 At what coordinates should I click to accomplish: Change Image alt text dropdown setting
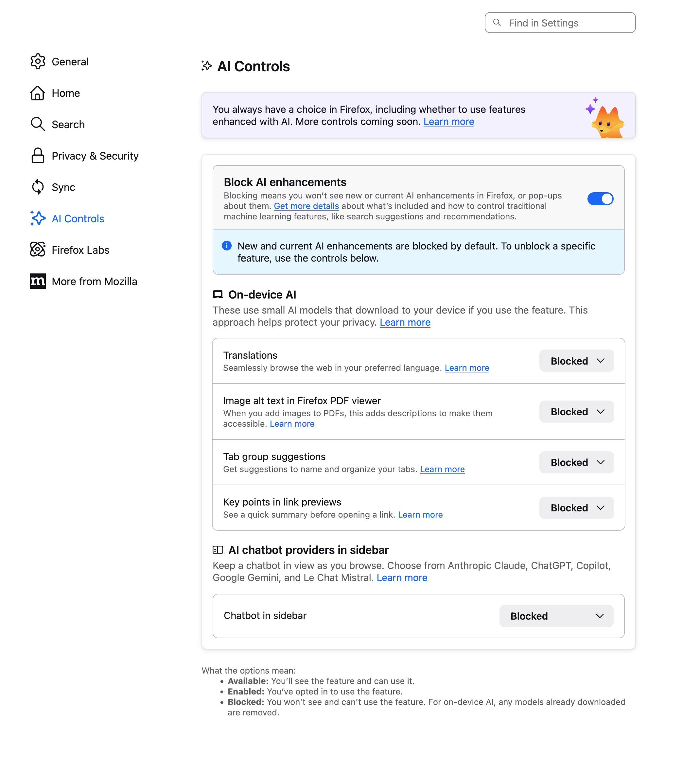click(x=576, y=412)
